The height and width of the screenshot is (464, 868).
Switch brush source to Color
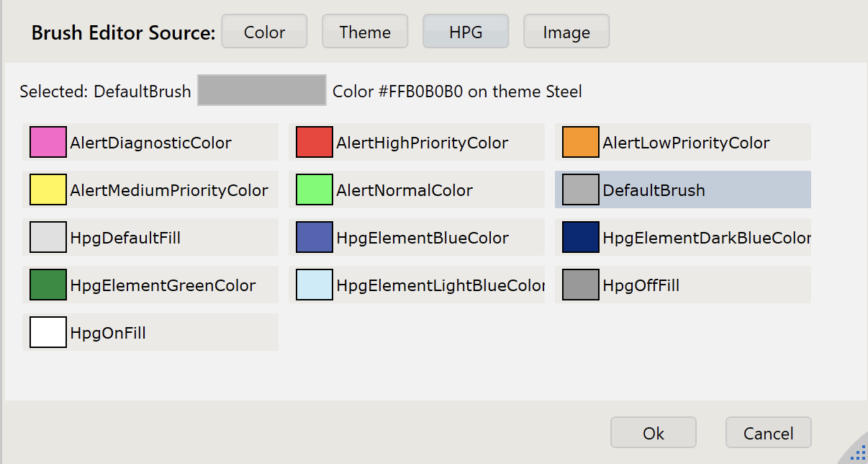point(264,32)
